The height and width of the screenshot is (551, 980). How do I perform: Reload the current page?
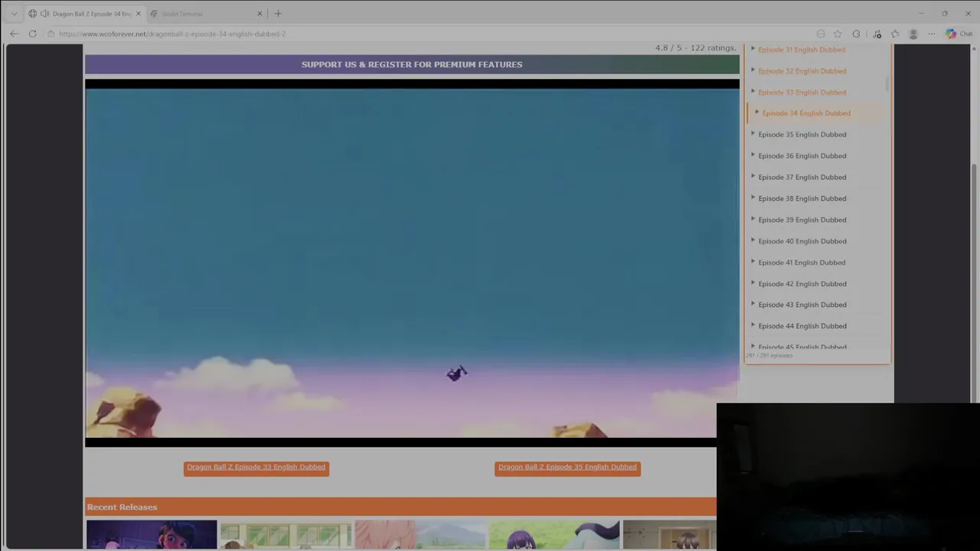(x=32, y=34)
